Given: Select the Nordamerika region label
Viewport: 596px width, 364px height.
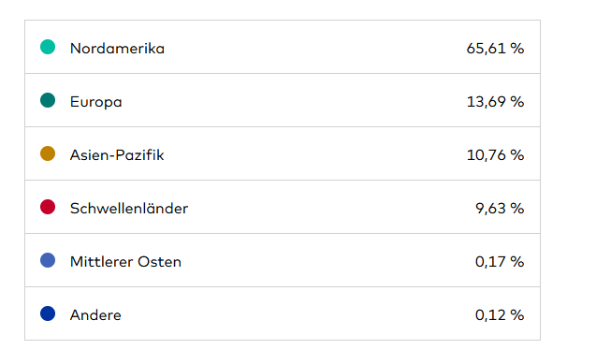Looking at the screenshot, I should [117, 49].
